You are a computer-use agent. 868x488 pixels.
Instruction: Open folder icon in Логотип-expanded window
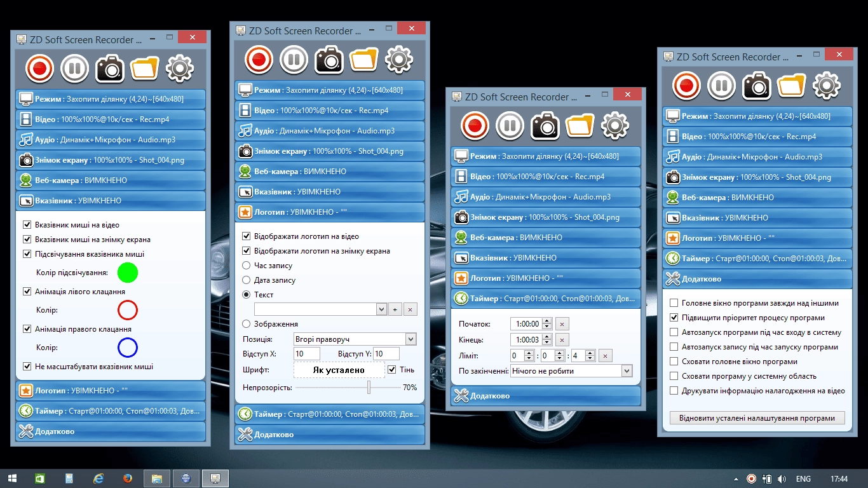click(x=363, y=59)
